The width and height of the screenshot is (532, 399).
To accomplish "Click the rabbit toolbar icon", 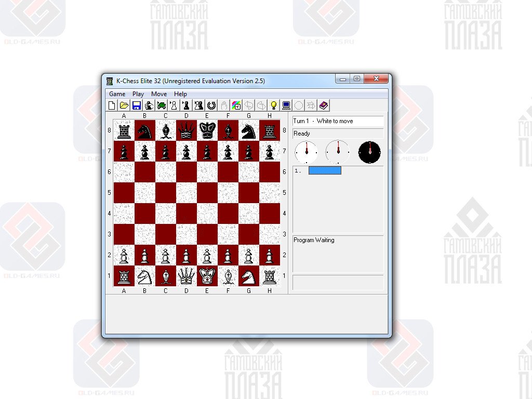I will click(149, 105).
